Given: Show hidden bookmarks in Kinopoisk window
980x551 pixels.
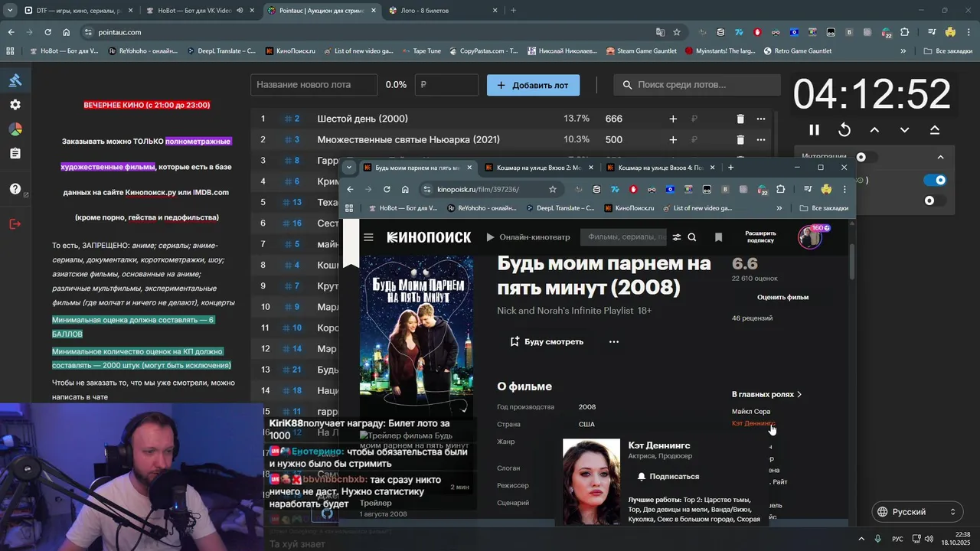Looking at the screenshot, I should [x=779, y=207].
